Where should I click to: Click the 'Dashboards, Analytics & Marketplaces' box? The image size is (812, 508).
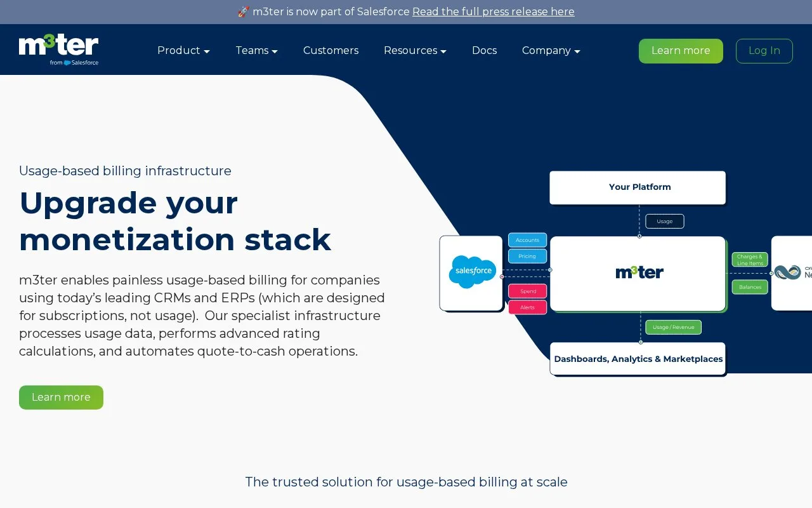[638, 359]
